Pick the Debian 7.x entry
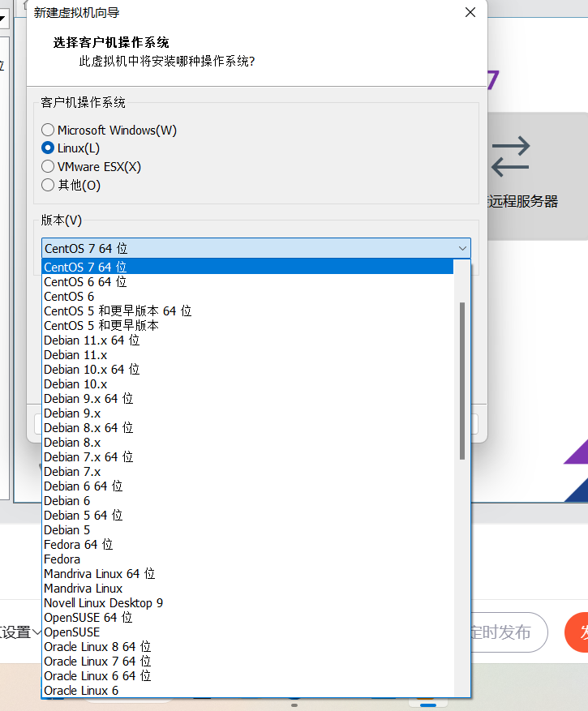This screenshot has height=711, width=588. [247, 471]
